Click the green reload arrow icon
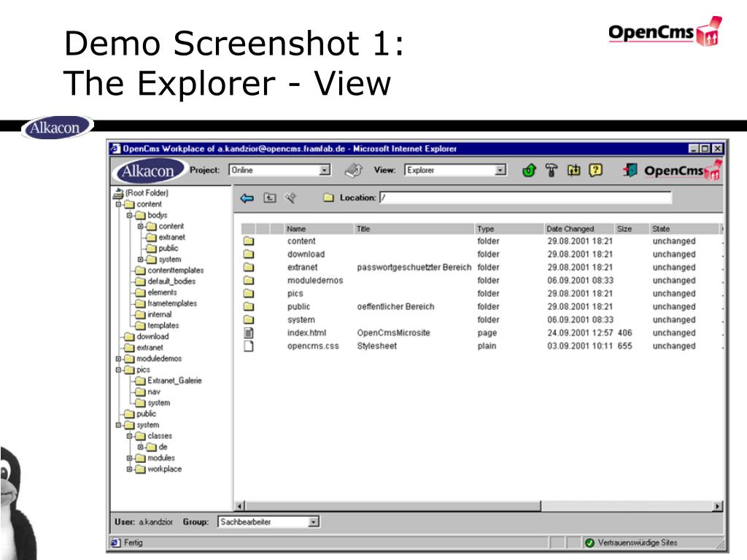The image size is (747, 560). pyautogui.click(x=529, y=170)
